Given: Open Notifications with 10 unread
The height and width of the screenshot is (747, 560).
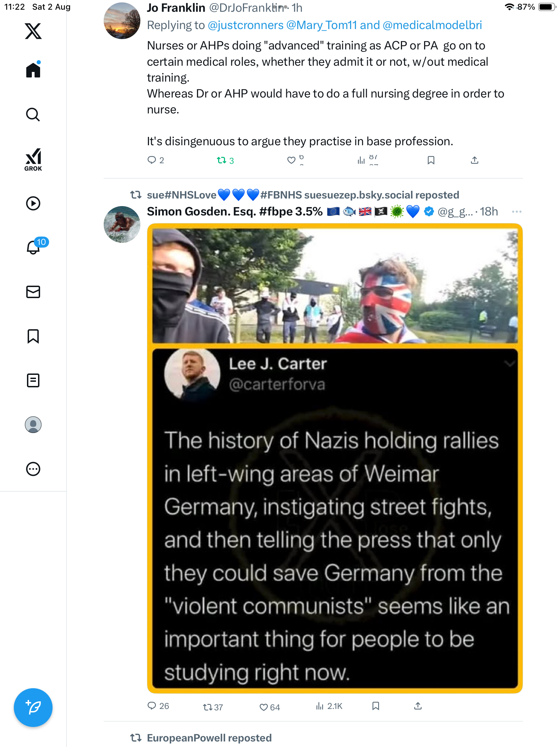Looking at the screenshot, I should (34, 247).
